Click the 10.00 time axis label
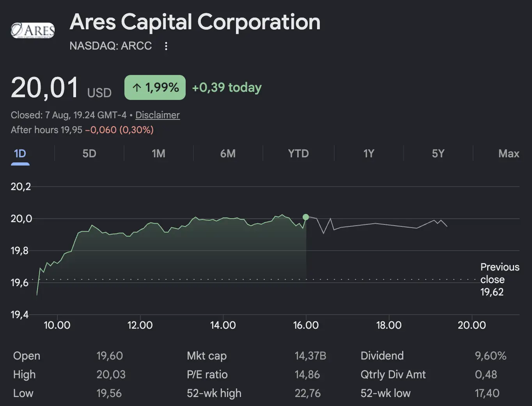The height and width of the screenshot is (406, 532). (x=57, y=325)
